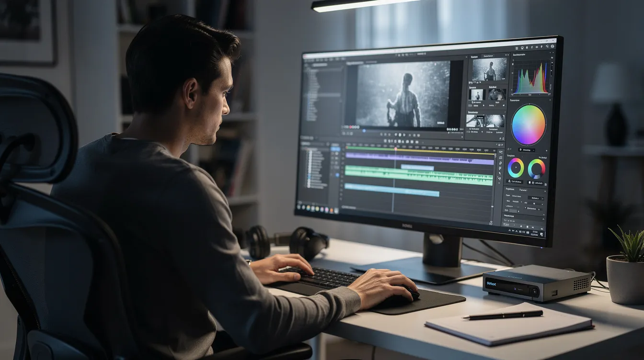Viewport: 644px width, 360px height.
Task: Collapse the large color wheel panel with its chevron
Action: [x=550, y=100]
